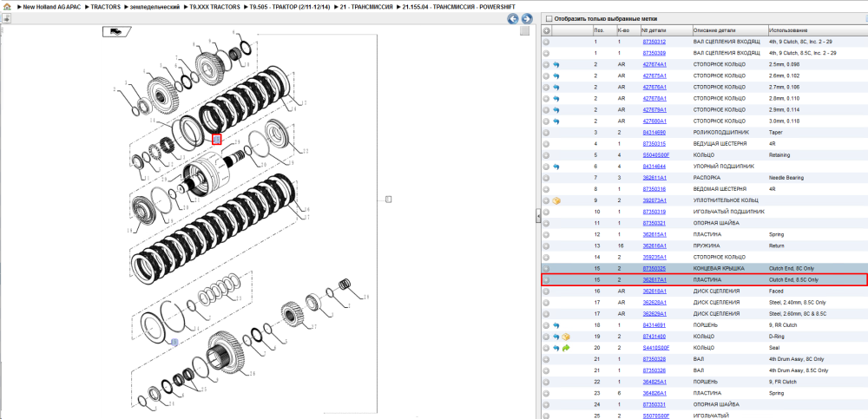Select row 'УПОРНЫЙ ПОДШИПНИК' description
This screenshot has width=868, height=419.
[722, 167]
